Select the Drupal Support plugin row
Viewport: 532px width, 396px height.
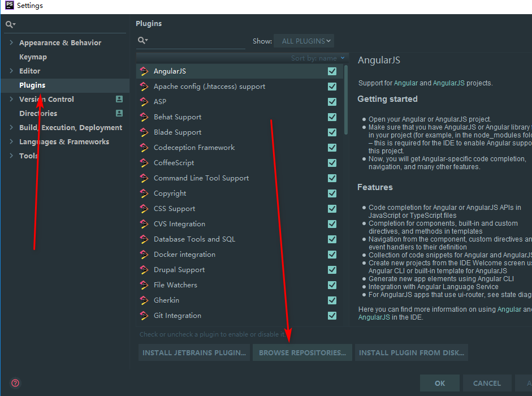[240, 270]
